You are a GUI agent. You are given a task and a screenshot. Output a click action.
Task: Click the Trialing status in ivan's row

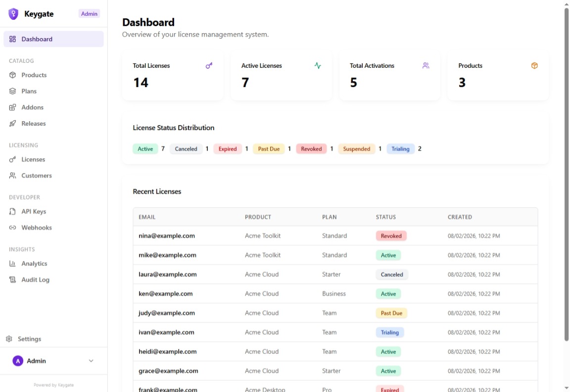pyautogui.click(x=390, y=332)
